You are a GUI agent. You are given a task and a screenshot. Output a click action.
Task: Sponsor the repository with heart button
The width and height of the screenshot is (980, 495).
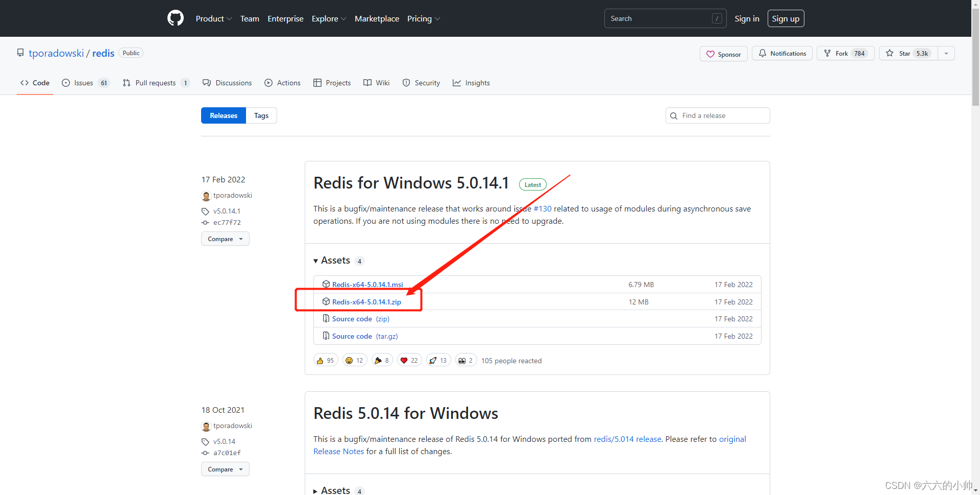tap(723, 54)
